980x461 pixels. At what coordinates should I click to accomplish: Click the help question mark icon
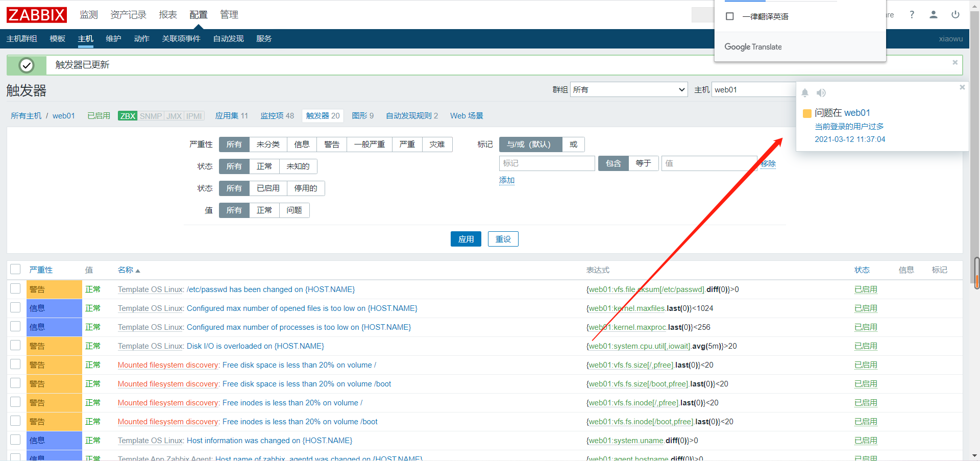[x=912, y=15]
